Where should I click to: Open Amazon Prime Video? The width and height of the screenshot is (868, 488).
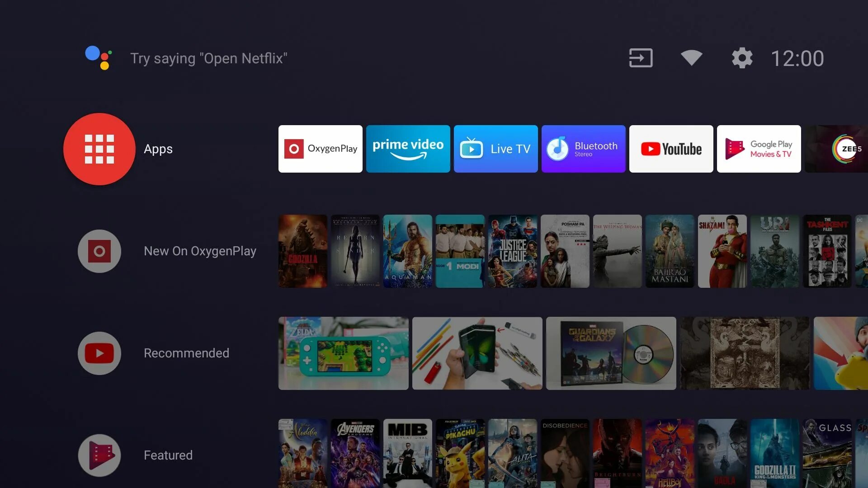click(408, 149)
